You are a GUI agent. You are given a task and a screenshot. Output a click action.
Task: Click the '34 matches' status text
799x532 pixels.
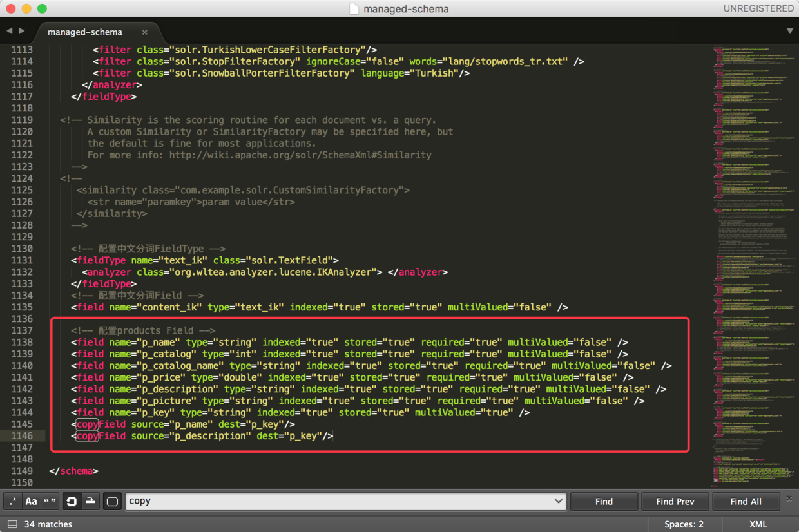click(x=48, y=524)
